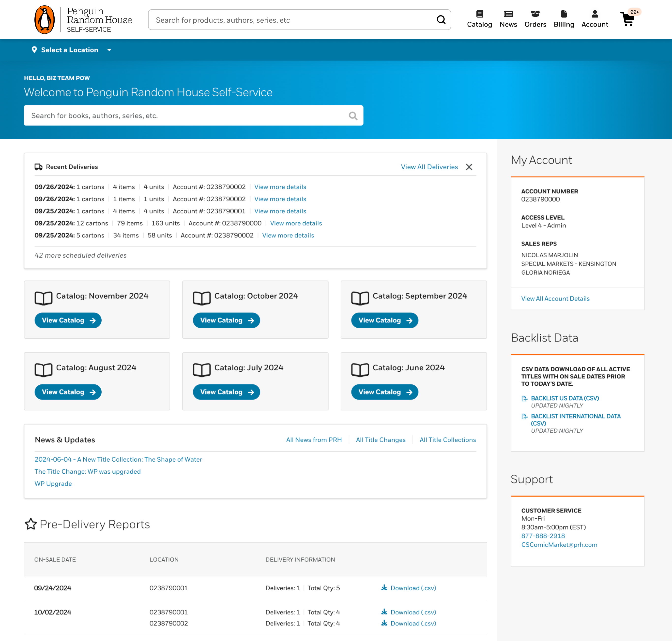The image size is (672, 641).
Task: Download Backlist International Data CSV
Action: pyautogui.click(x=576, y=420)
